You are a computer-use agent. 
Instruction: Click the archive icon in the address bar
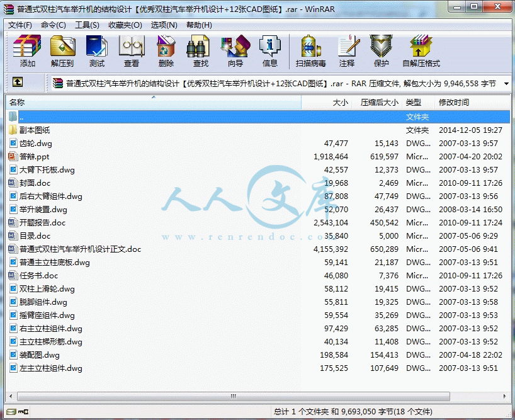coord(58,83)
